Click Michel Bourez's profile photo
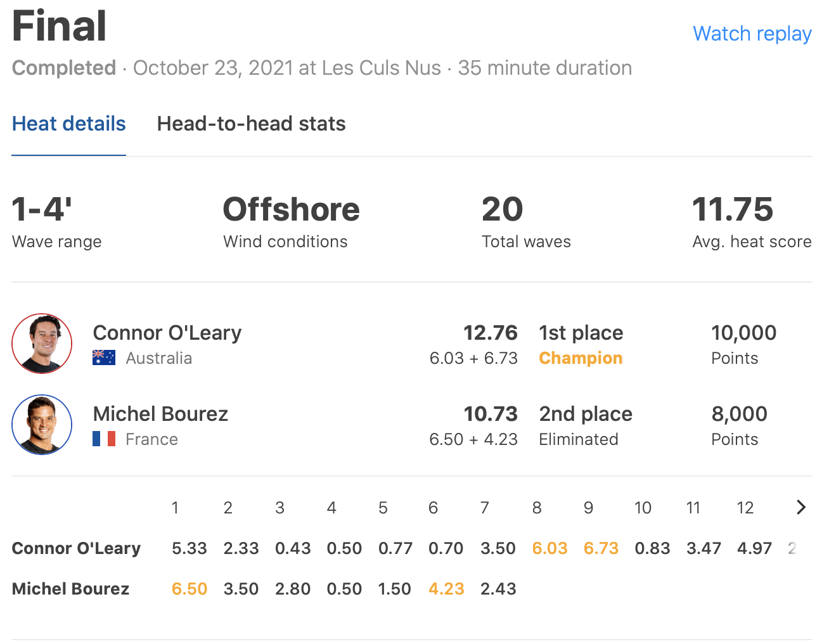This screenshot has width=829, height=644. click(42, 425)
